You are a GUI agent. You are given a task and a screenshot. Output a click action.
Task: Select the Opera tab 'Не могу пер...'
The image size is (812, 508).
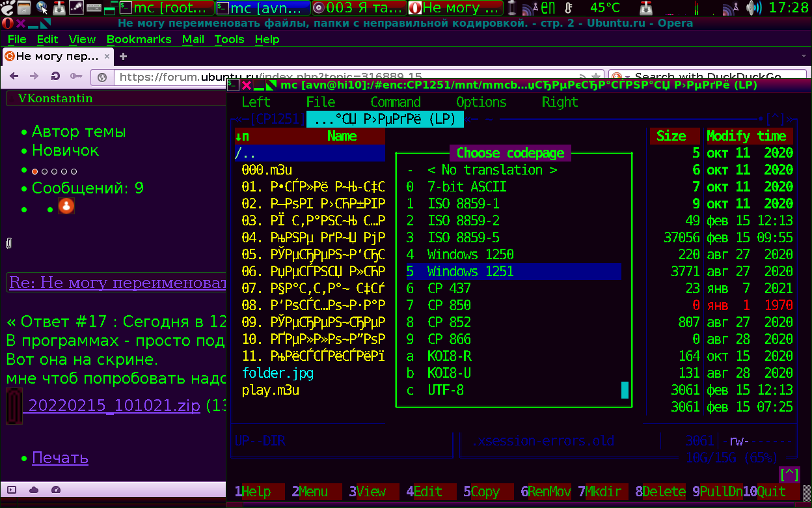(57, 57)
